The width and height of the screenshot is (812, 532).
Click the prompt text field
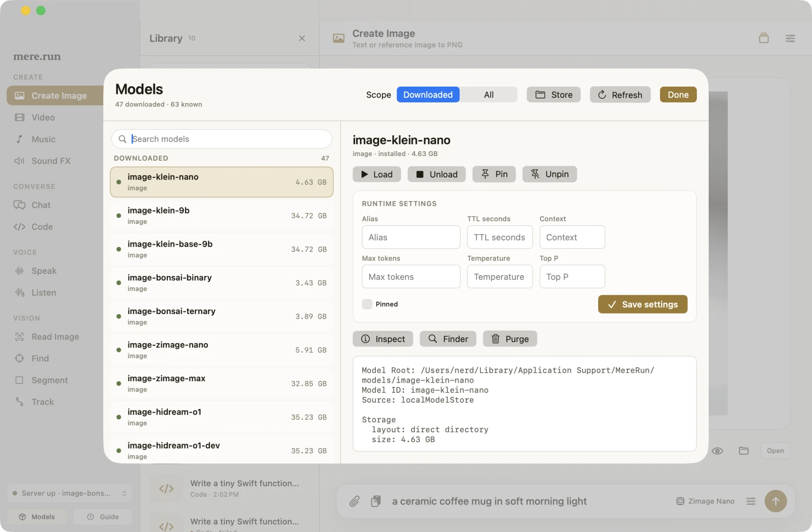489,501
